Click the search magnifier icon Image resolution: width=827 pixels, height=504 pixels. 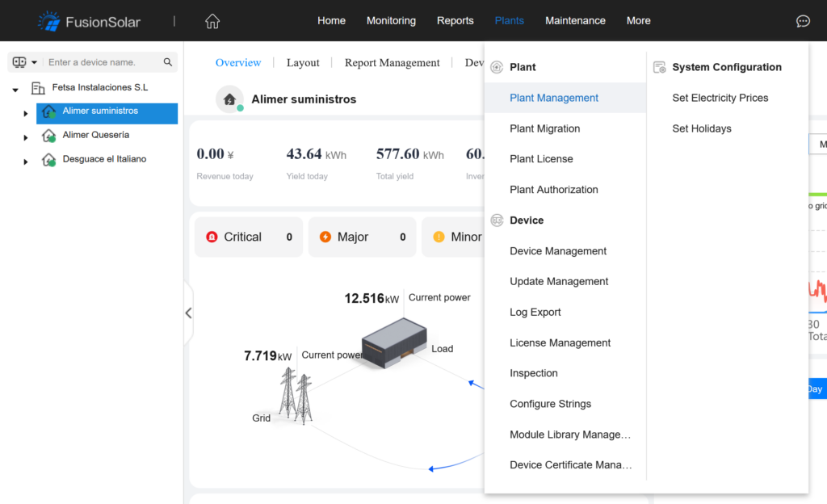[168, 62]
